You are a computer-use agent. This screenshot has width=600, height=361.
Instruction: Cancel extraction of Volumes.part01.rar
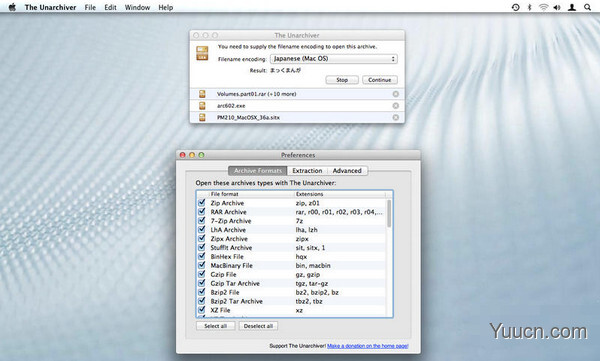pyautogui.click(x=396, y=94)
